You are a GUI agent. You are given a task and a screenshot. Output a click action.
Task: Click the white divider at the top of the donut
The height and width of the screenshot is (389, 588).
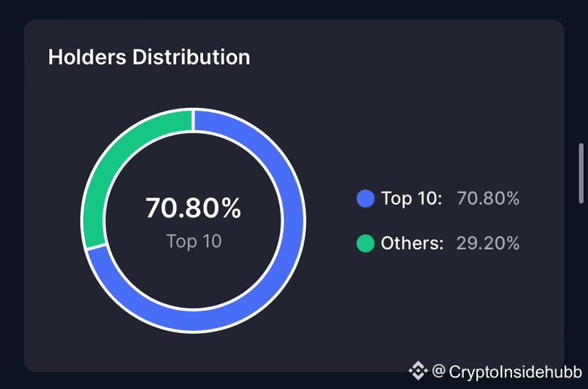(x=192, y=120)
